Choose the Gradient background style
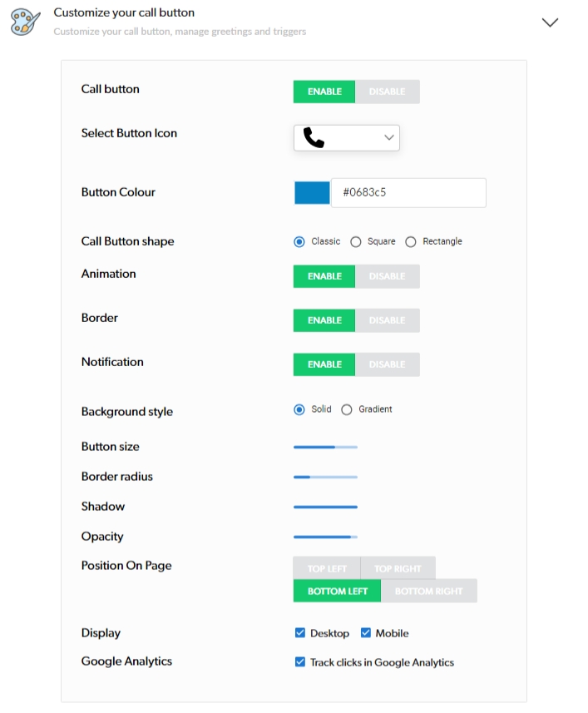The width and height of the screenshot is (588, 713). [x=347, y=409]
